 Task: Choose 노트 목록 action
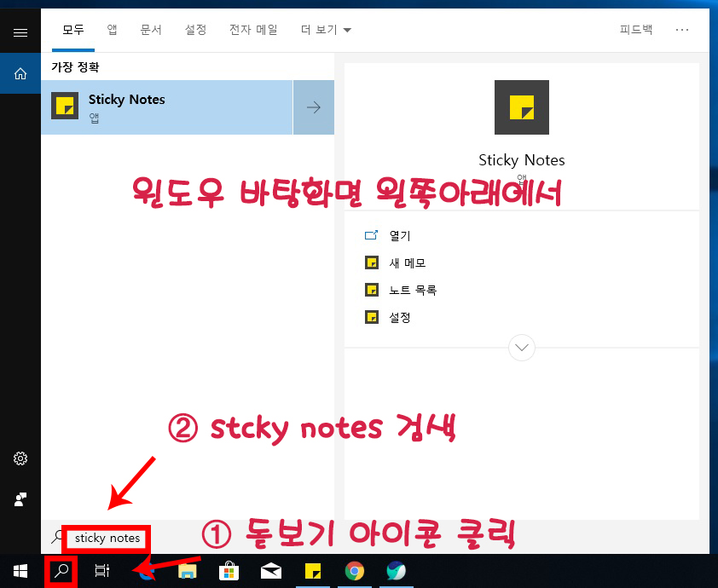pyautogui.click(x=413, y=290)
